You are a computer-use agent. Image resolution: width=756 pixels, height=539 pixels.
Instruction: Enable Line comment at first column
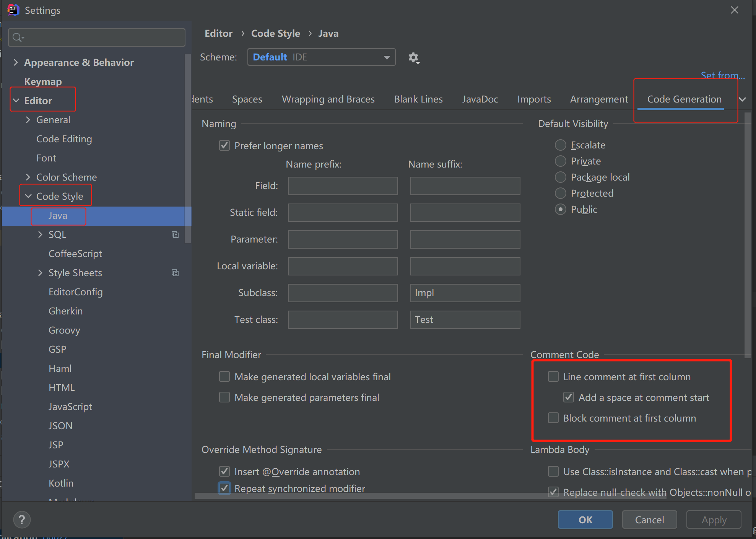[x=553, y=377]
